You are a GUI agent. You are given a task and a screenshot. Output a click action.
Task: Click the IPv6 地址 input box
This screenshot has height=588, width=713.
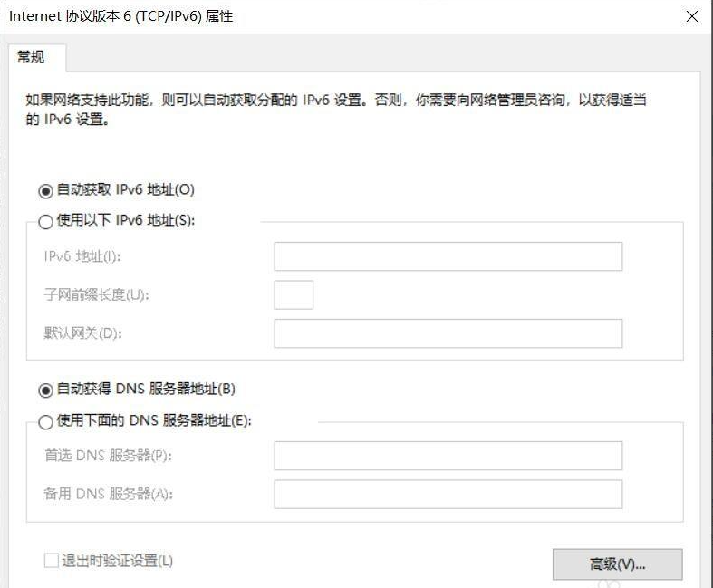(448, 256)
